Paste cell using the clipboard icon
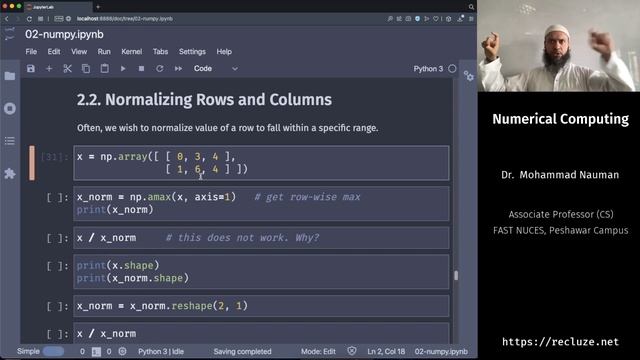 tap(104, 69)
